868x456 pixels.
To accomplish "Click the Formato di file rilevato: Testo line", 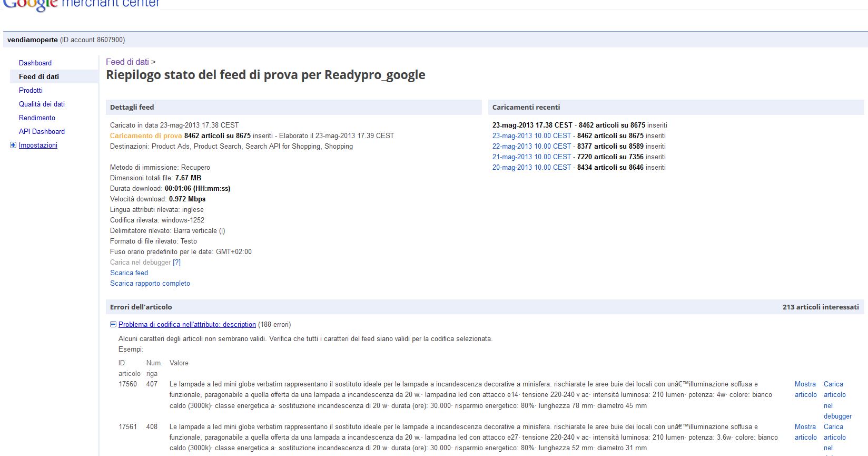I will click(x=153, y=241).
